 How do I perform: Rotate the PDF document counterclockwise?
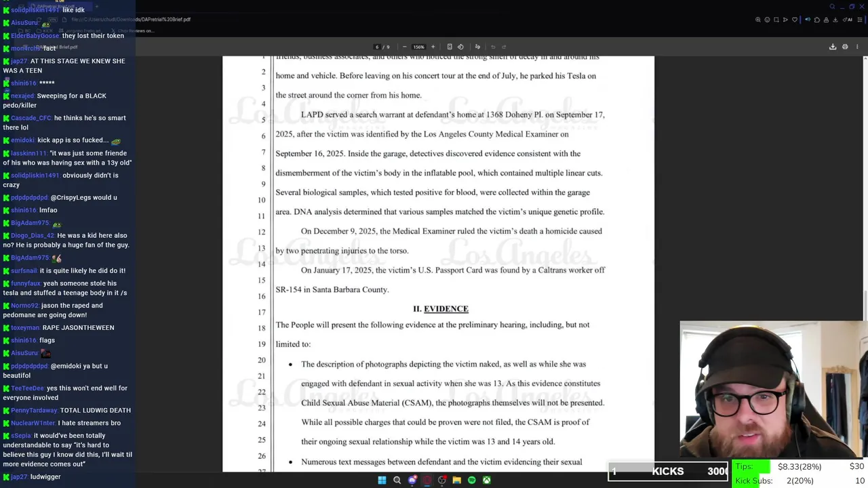point(460,47)
